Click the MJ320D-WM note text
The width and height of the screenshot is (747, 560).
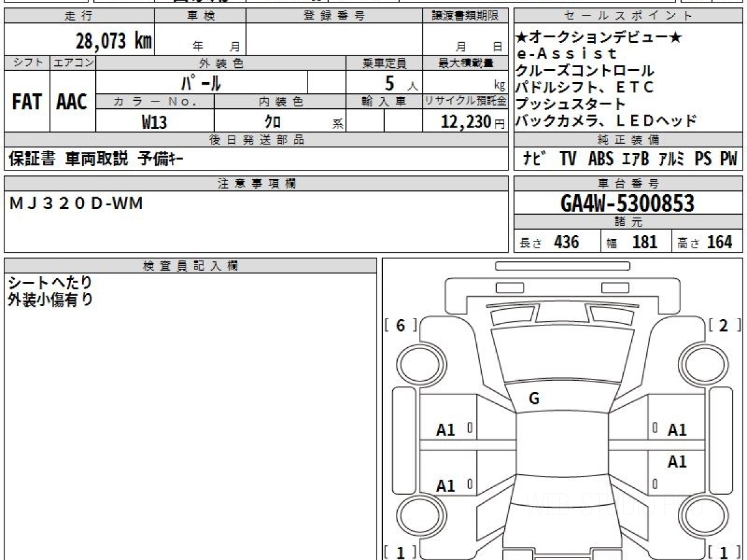coord(77,203)
